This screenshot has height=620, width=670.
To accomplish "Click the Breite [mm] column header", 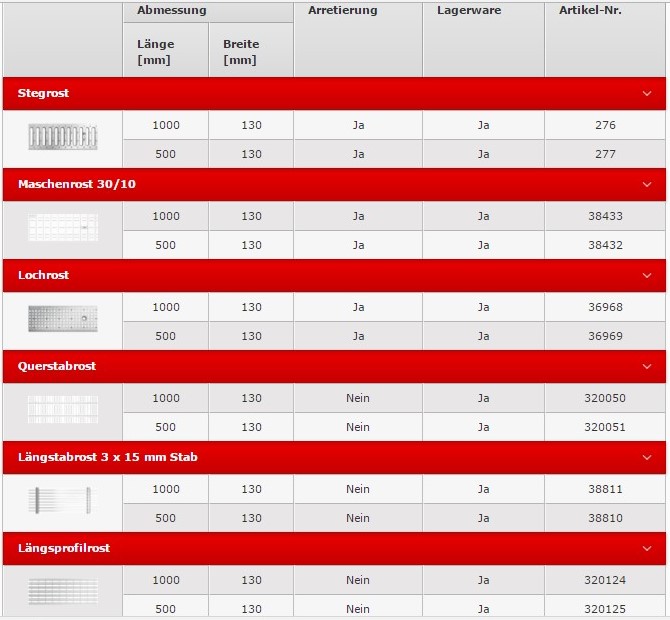I will click(241, 52).
